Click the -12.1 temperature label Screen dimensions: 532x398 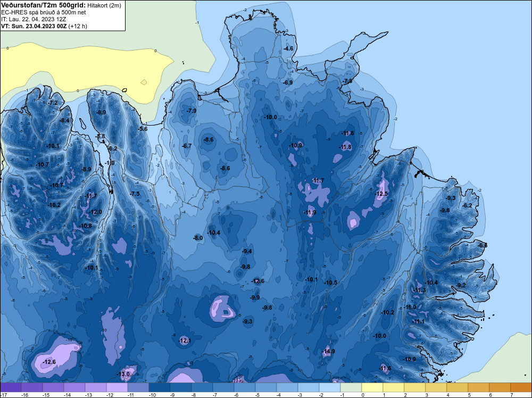(185, 341)
